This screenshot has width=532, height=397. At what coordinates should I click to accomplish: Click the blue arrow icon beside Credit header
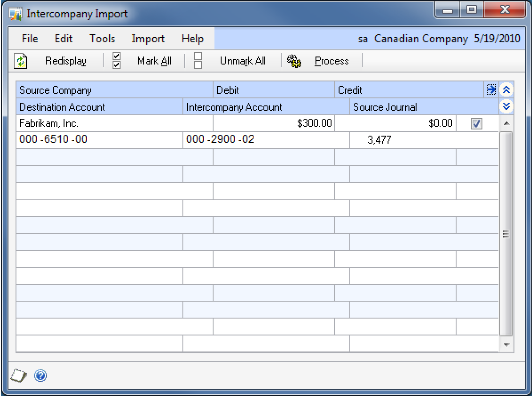(x=491, y=90)
